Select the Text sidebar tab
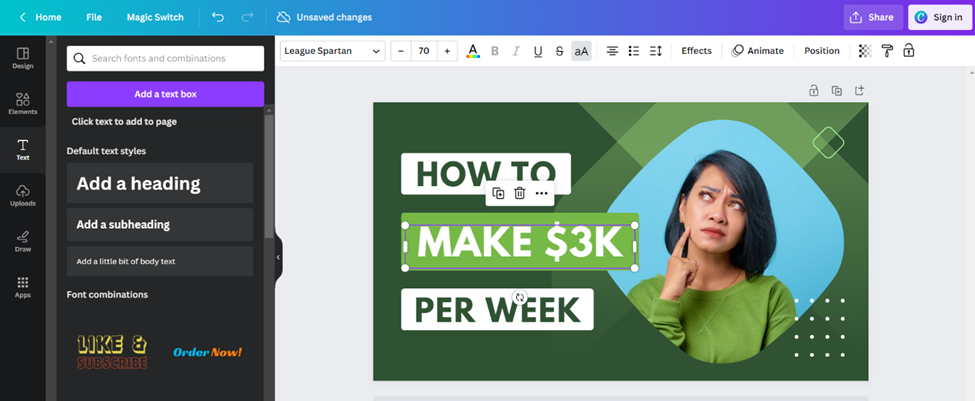 (22, 150)
